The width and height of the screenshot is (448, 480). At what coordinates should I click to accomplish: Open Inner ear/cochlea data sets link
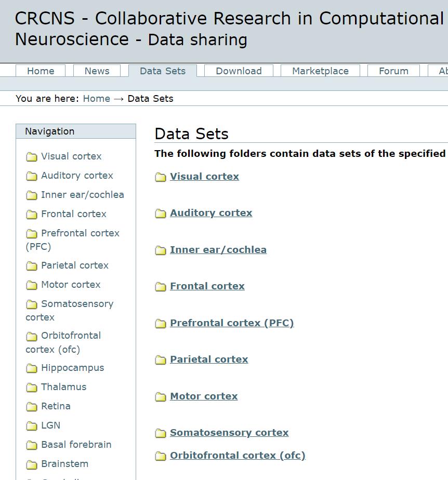[218, 250]
